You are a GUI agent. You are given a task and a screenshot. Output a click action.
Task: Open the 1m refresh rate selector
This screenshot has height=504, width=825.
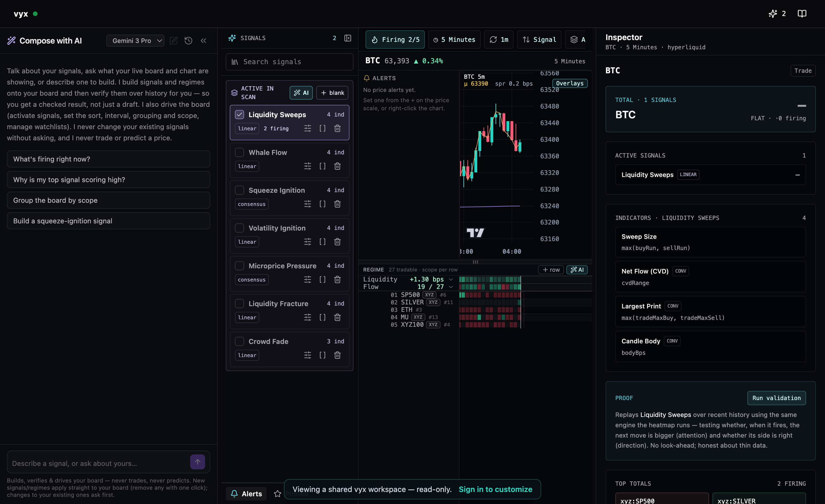coord(499,40)
